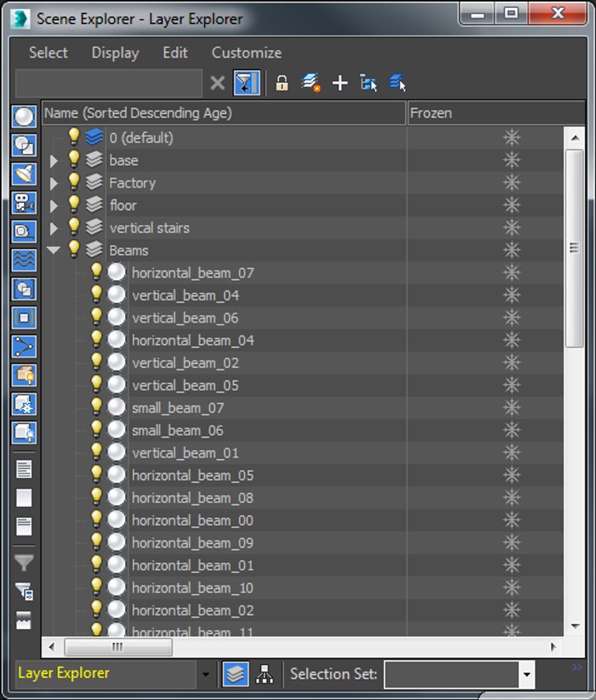Toggle Display Groups filter icon

23,289
